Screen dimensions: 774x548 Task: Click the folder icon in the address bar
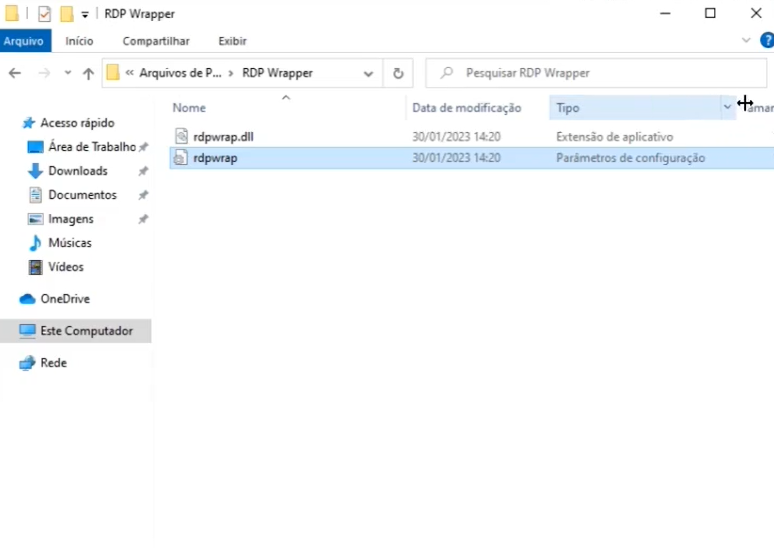click(x=113, y=73)
